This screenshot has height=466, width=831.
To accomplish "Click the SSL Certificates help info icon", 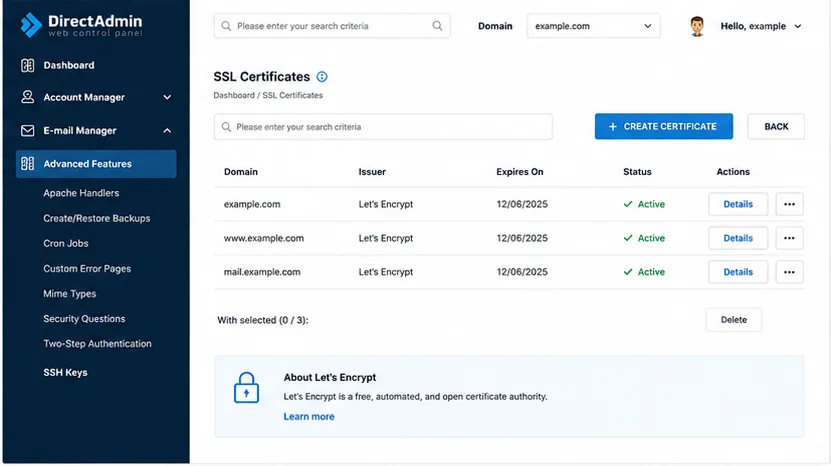I will pyautogui.click(x=322, y=77).
